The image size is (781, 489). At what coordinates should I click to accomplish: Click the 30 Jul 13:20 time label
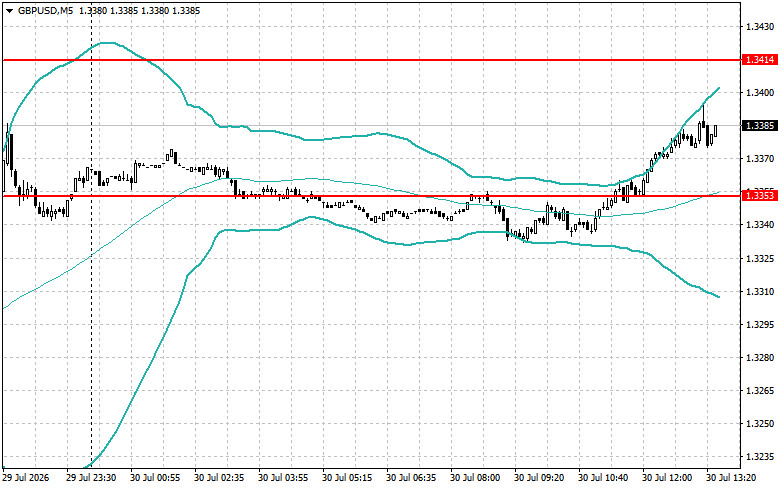731,478
